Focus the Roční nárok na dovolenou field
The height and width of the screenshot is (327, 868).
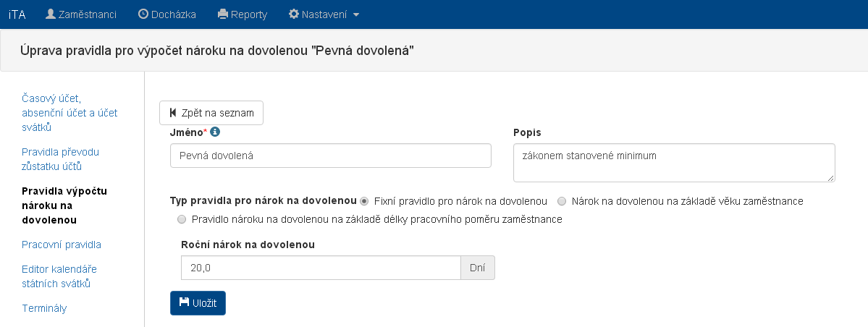[x=320, y=268]
